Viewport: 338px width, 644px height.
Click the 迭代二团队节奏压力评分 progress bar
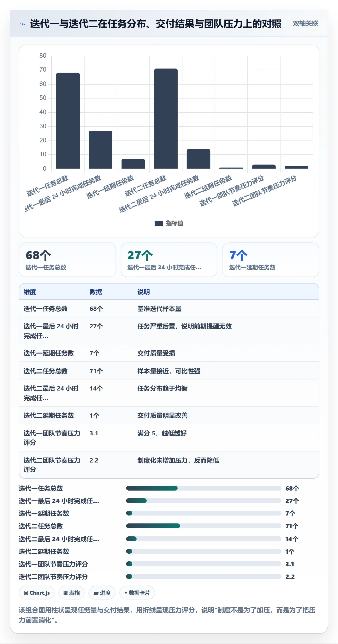pos(204,577)
